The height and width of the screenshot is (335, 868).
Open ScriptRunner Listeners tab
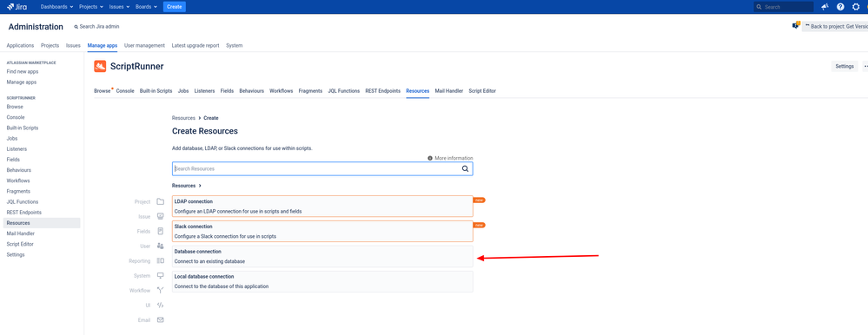[x=204, y=90]
